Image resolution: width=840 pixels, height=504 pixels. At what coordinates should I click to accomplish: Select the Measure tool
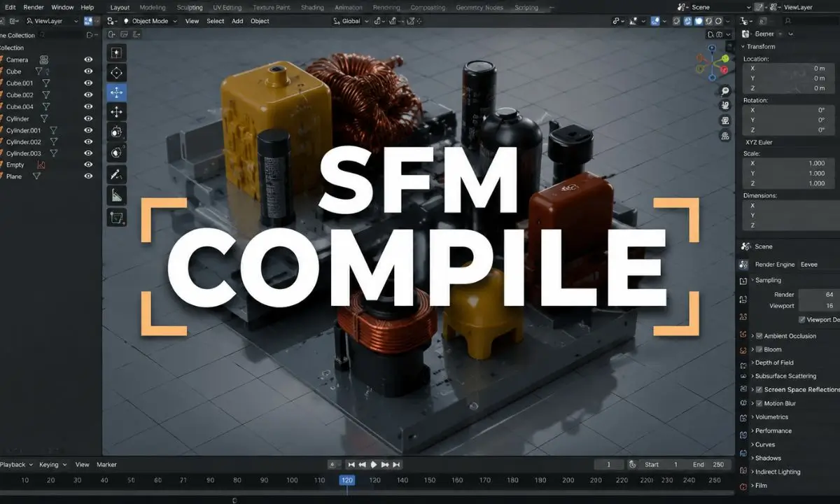[x=116, y=195]
